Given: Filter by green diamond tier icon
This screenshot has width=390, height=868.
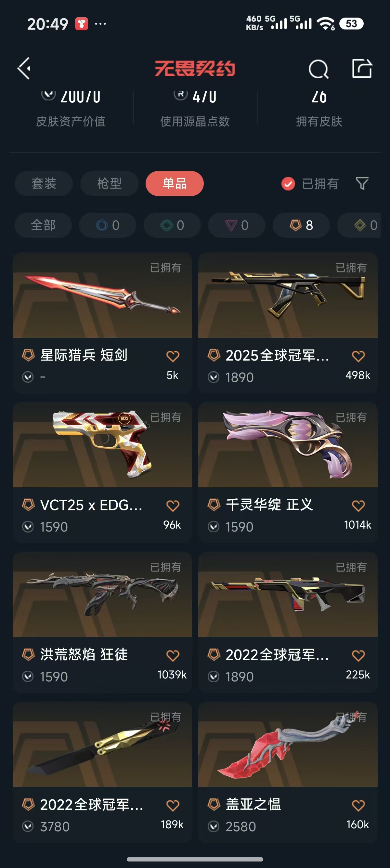Looking at the screenshot, I should tap(172, 225).
